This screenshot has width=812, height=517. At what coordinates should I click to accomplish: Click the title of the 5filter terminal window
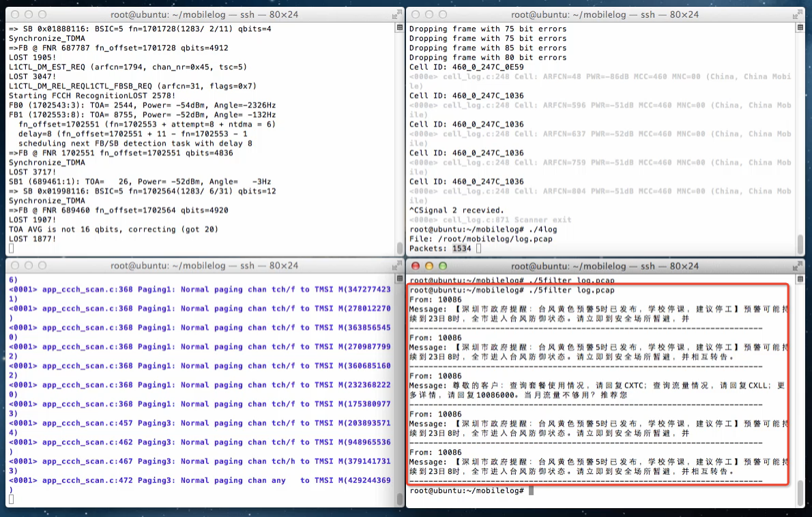pyautogui.click(x=605, y=266)
